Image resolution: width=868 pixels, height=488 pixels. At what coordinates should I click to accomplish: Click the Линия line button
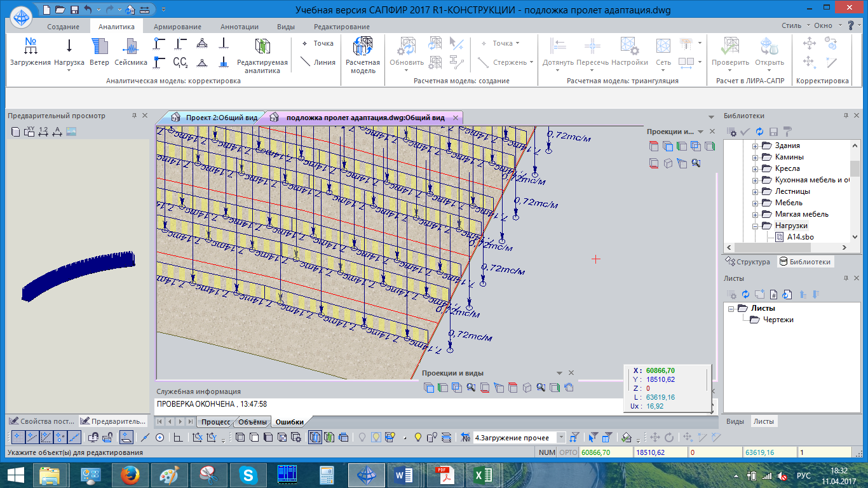coord(317,62)
